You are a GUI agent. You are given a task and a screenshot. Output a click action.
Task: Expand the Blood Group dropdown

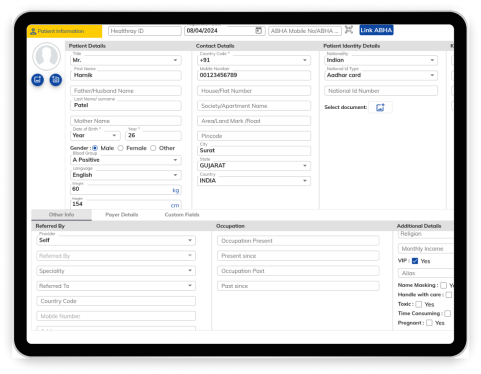pos(126,160)
